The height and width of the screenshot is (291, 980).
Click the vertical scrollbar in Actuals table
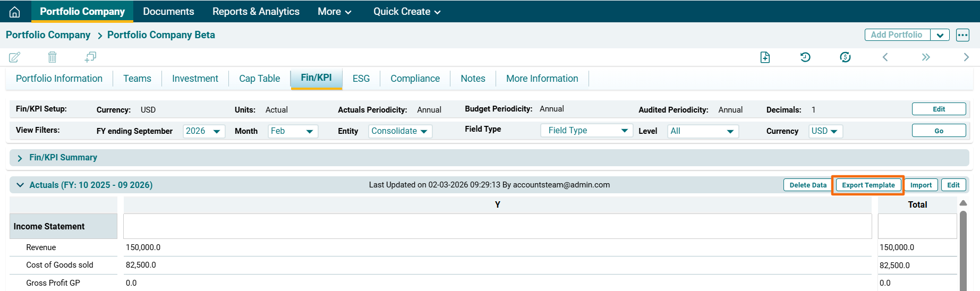point(963,250)
